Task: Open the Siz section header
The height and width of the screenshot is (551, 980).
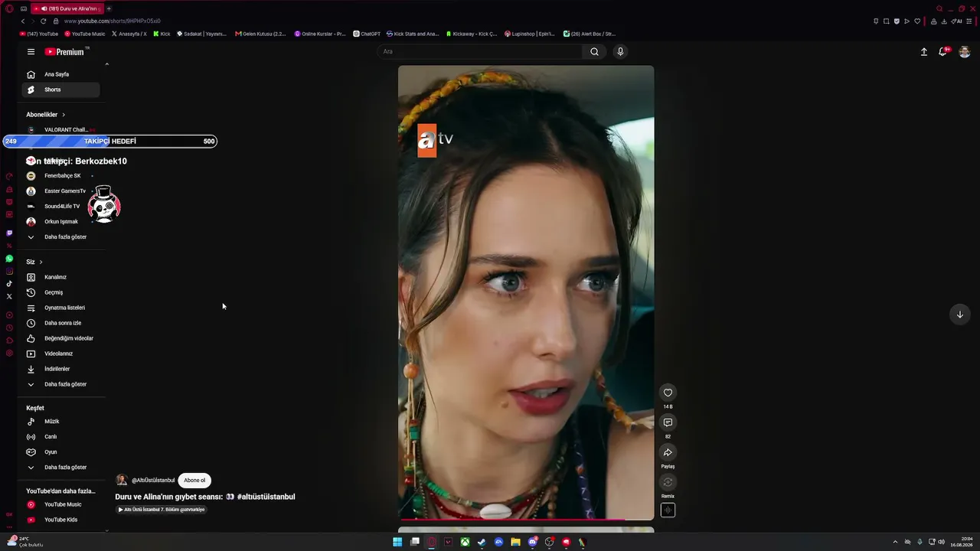Action: [34, 262]
